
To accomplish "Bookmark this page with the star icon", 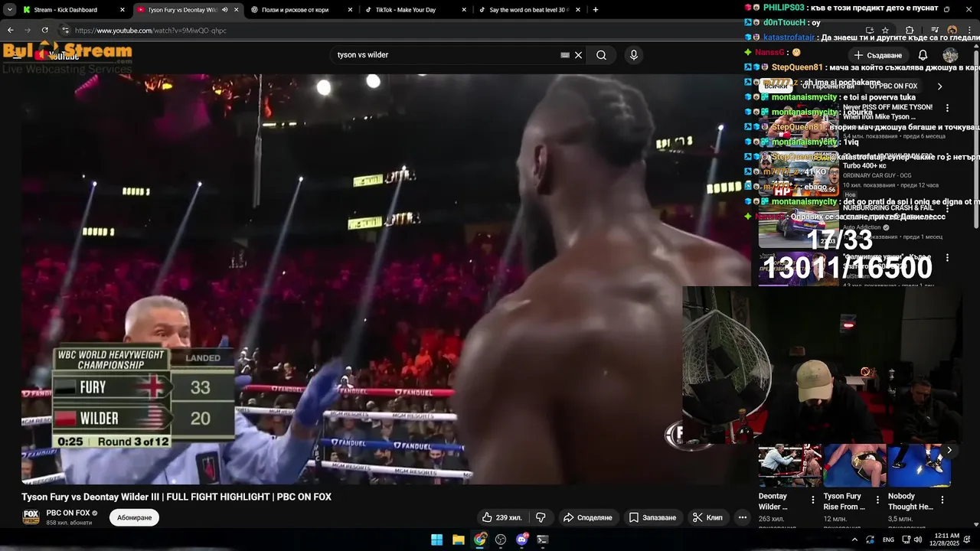I will click(885, 31).
